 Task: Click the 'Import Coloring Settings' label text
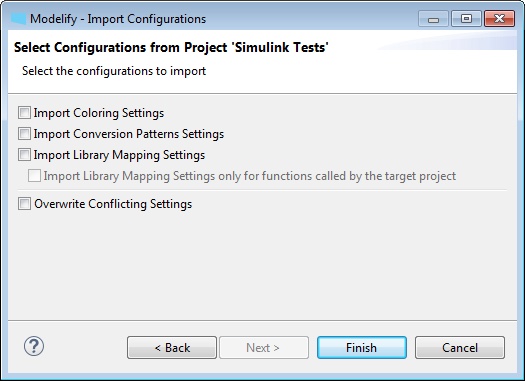pos(99,113)
